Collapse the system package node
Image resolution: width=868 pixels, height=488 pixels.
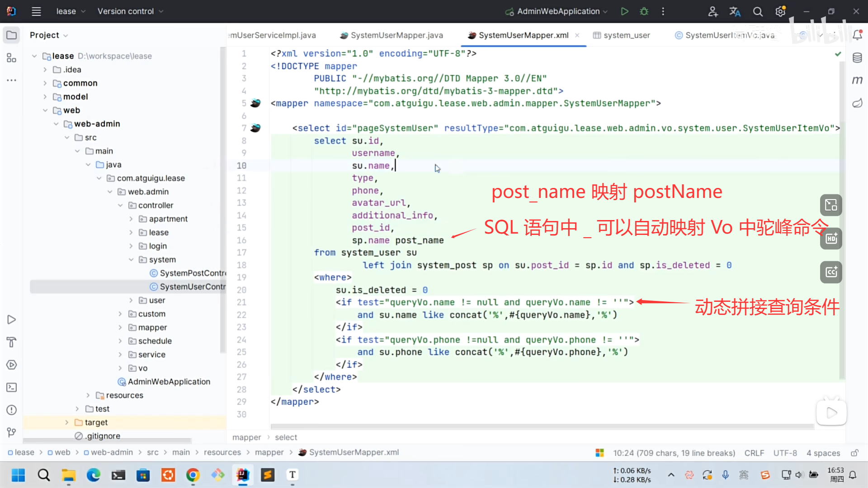(131, 260)
